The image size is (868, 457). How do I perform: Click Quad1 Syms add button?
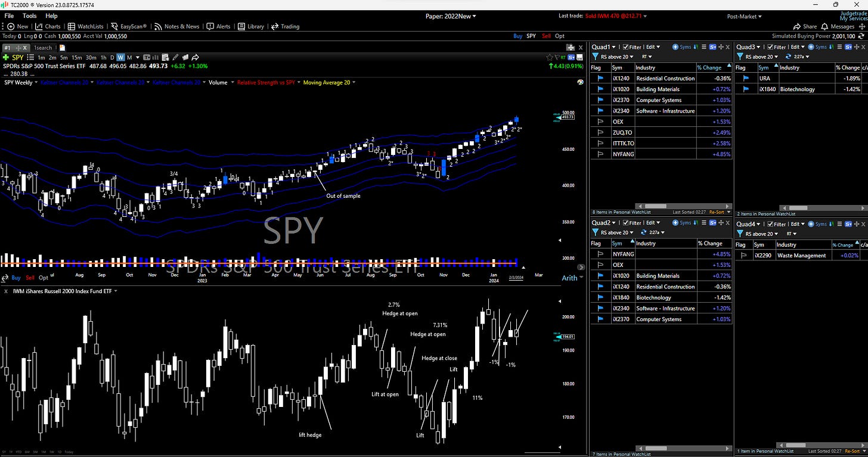(682, 47)
